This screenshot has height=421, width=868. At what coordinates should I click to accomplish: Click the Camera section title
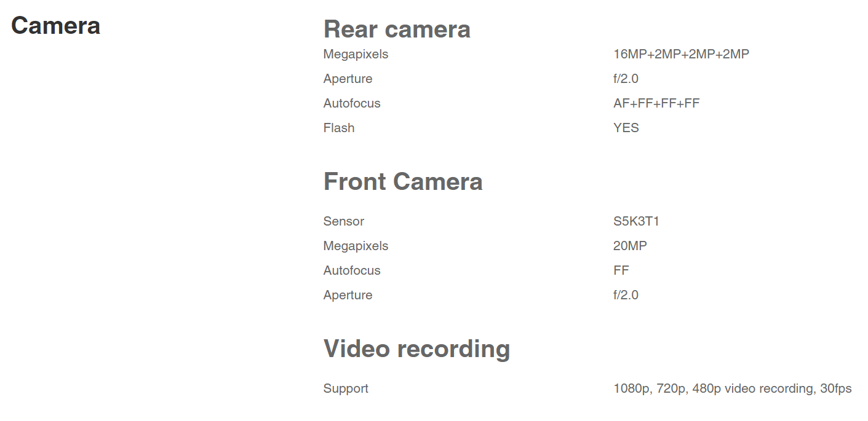(x=55, y=26)
